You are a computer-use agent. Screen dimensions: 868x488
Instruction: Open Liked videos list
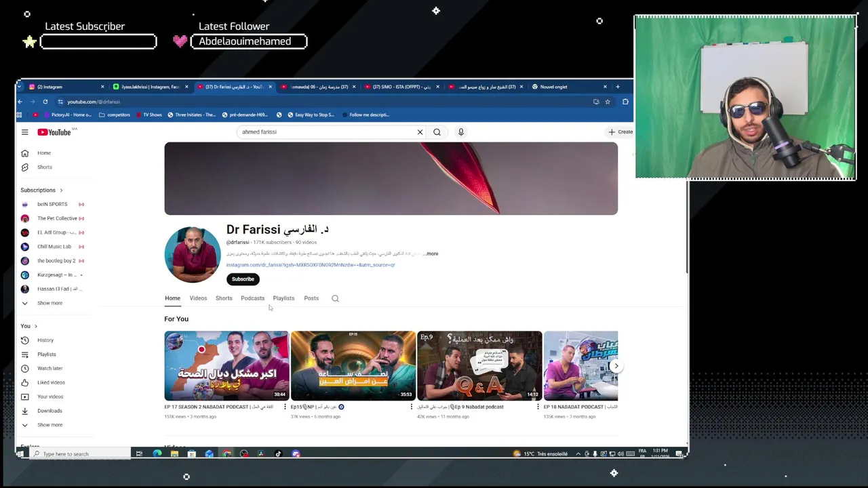coord(51,383)
